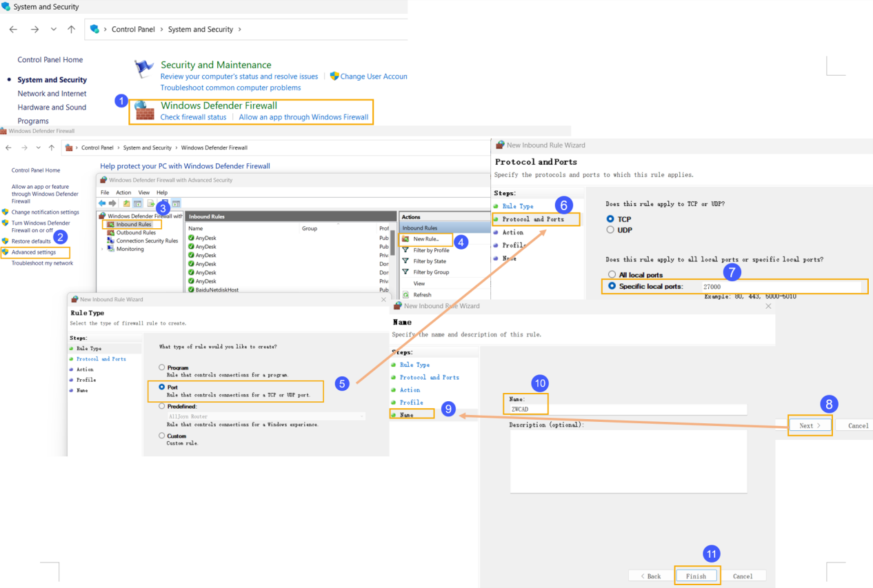The height and width of the screenshot is (588, 873).
Task: Go forward in the System and Security window
Action: [34, 30]
